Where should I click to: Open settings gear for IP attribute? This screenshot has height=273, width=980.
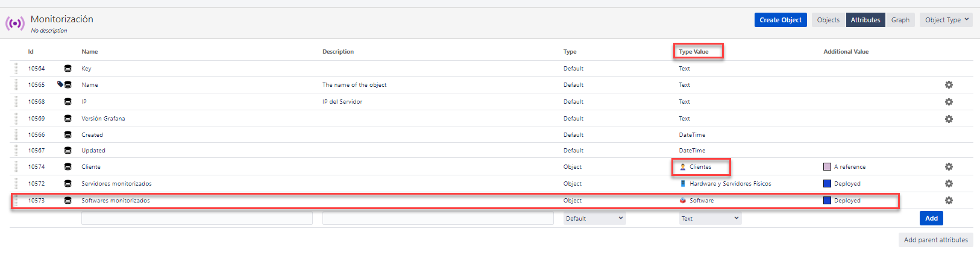[949, 102]
